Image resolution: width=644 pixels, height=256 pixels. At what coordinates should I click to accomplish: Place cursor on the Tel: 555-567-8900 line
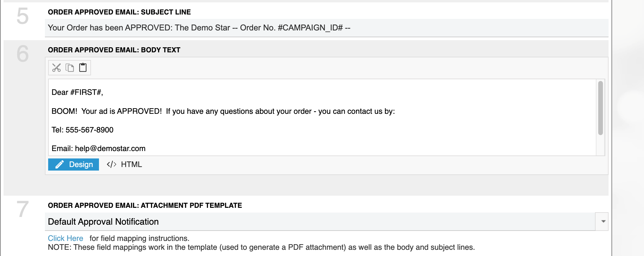tap(82, 130)
